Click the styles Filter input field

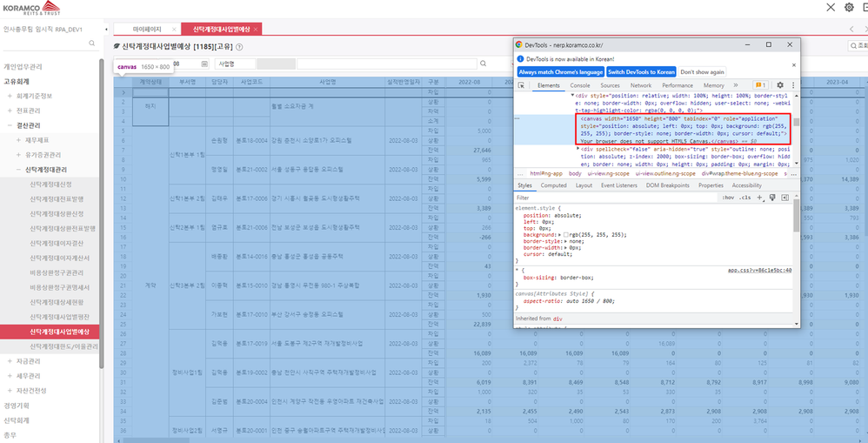609,198
